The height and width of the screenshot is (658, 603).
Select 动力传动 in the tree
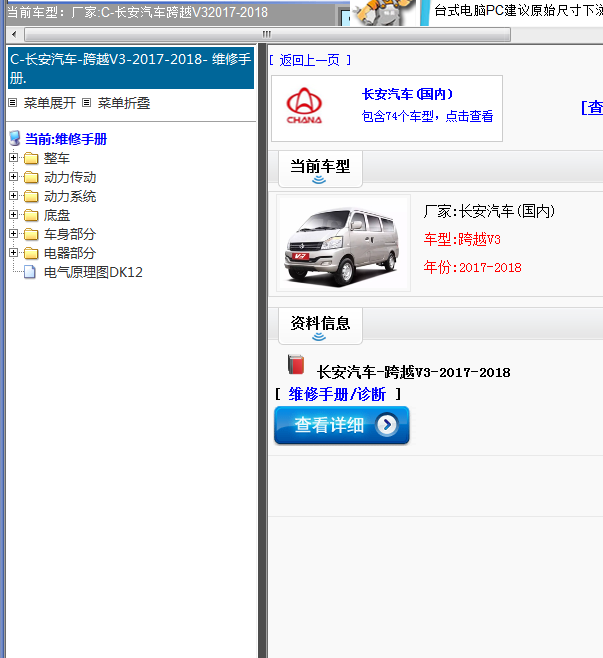point(70,178)
